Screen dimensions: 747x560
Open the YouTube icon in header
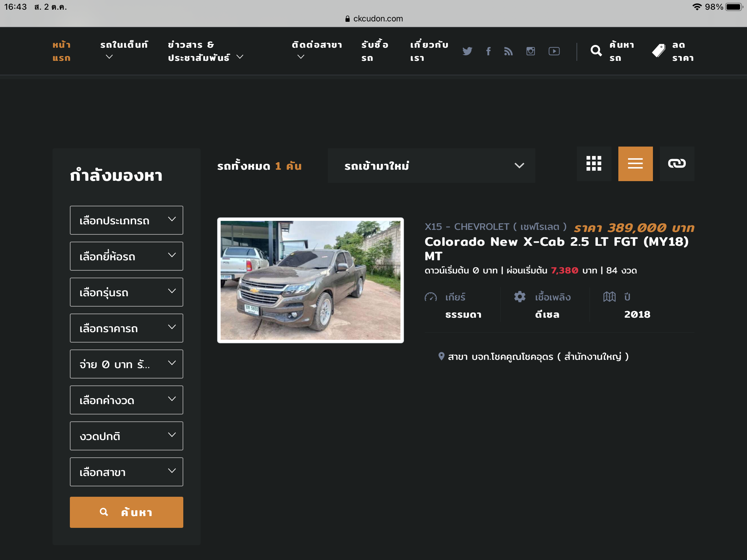[554, 51]
